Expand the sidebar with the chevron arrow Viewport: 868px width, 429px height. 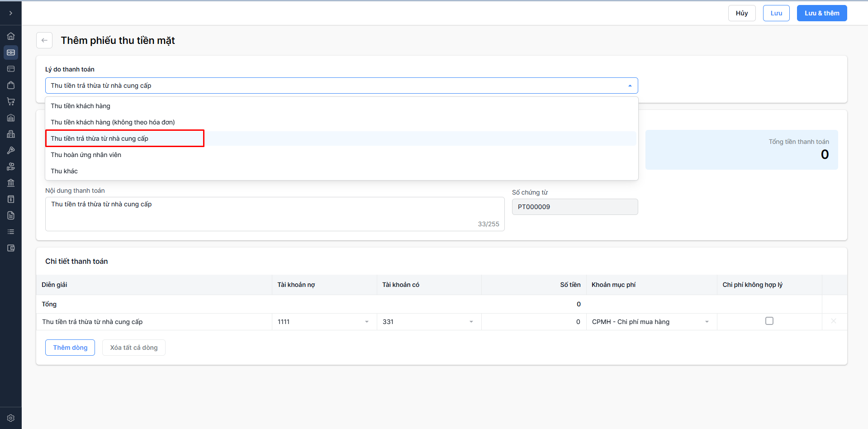(x=11, y=13)
